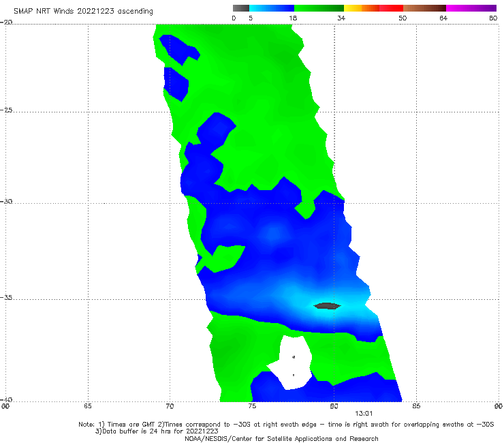
Task: Click colorbar label '18'
Action: pos(293,18)
